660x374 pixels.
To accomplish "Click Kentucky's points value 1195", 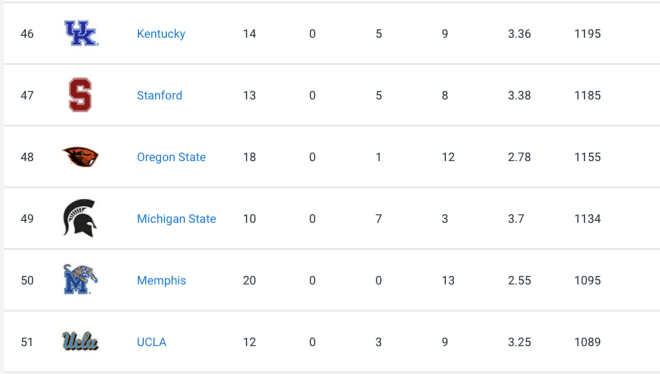I will pos(588,34).
